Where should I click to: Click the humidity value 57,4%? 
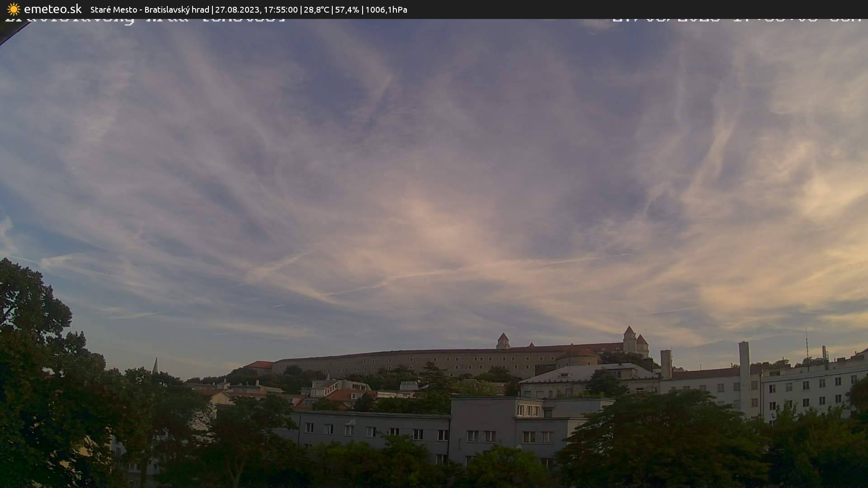[346, 9]
